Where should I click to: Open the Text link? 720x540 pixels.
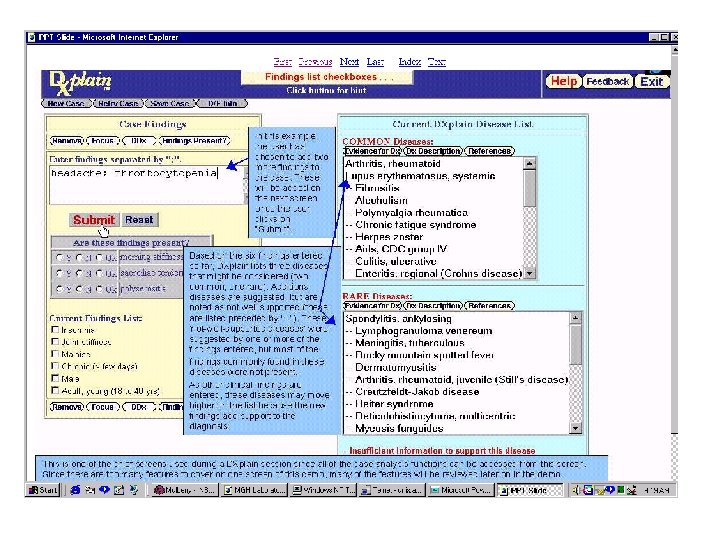point(437,62)
